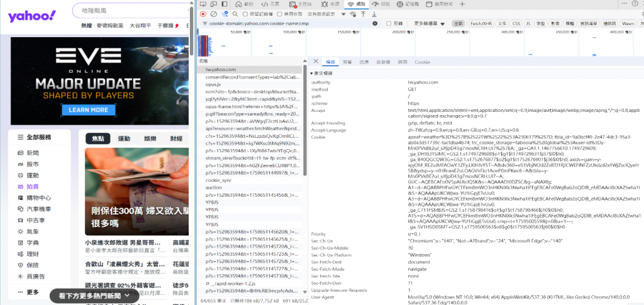Toggle the network filter funnel icon
Screen dimensions: 644x305
pos(225,14)
